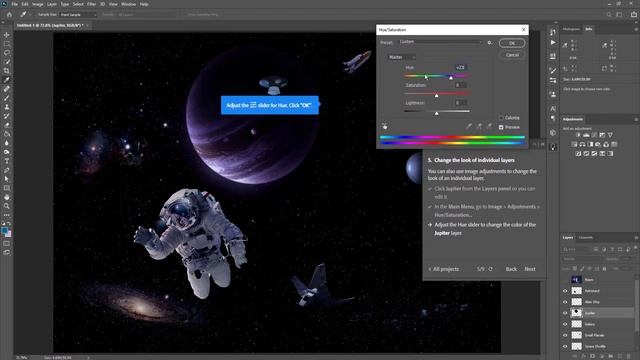Open the Master channel dropdown
This screenshot has width=640, height=360.
pyautogui.click(x=401, y=57)
